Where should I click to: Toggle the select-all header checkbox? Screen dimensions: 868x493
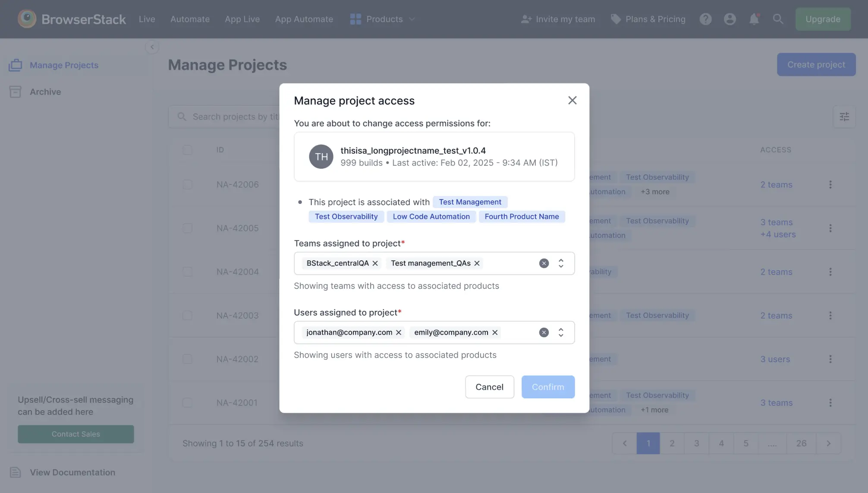point(187,150)
